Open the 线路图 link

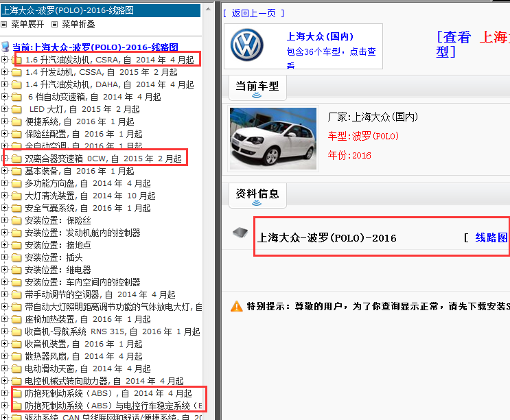pyautogui.click(x=491, y=237)
